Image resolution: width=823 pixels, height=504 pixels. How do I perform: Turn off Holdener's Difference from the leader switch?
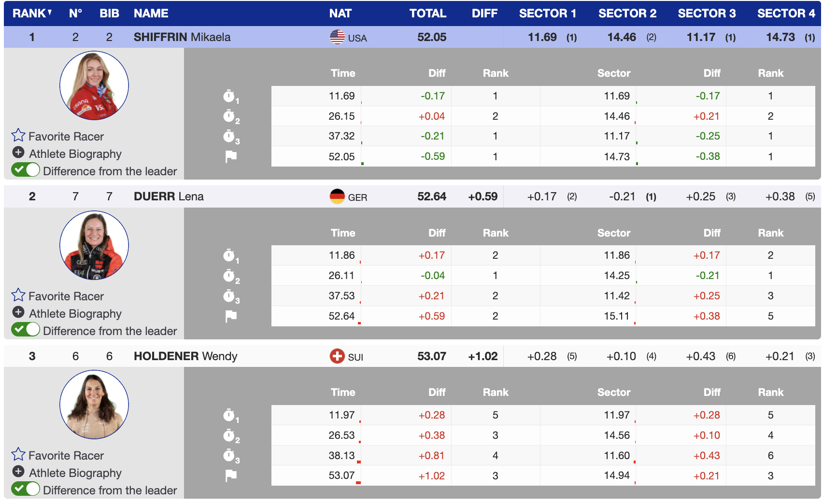(x=26, y=489)
